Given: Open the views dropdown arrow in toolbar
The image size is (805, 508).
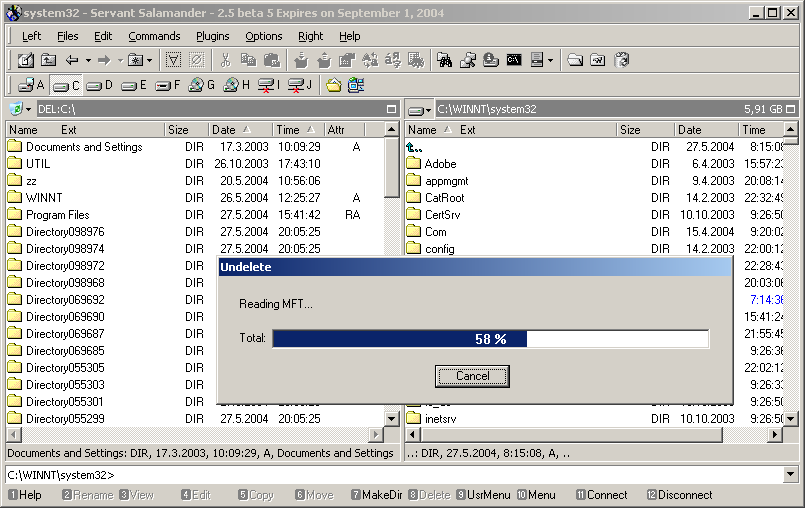Looking at the screenshot, I should [x=550, y=60].
